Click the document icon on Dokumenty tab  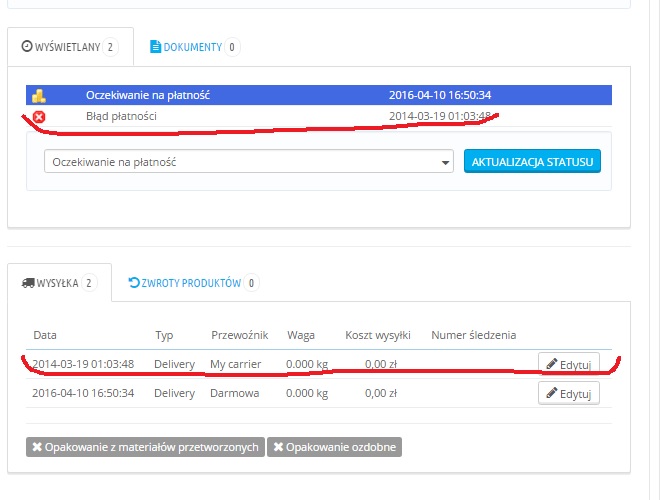(155, 47)
